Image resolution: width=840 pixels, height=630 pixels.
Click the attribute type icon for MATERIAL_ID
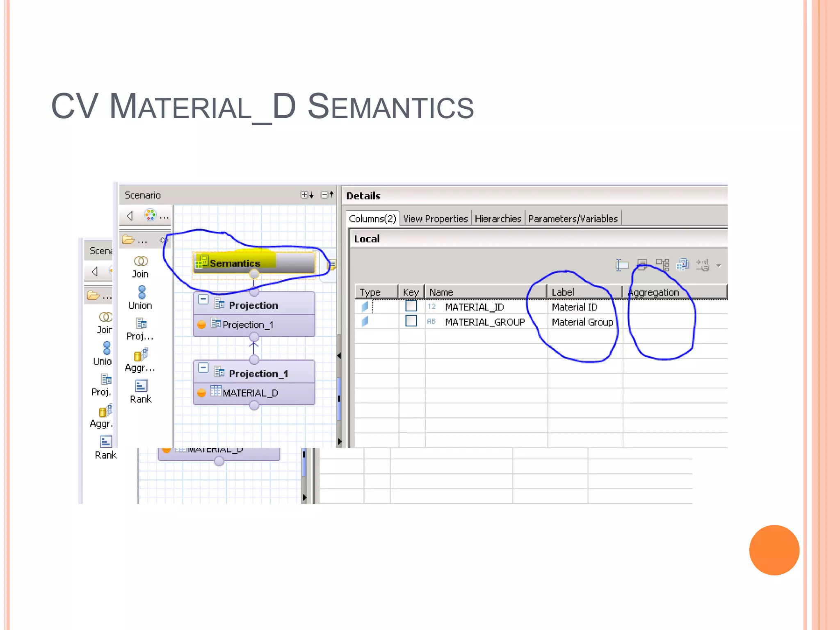[365, 306]
